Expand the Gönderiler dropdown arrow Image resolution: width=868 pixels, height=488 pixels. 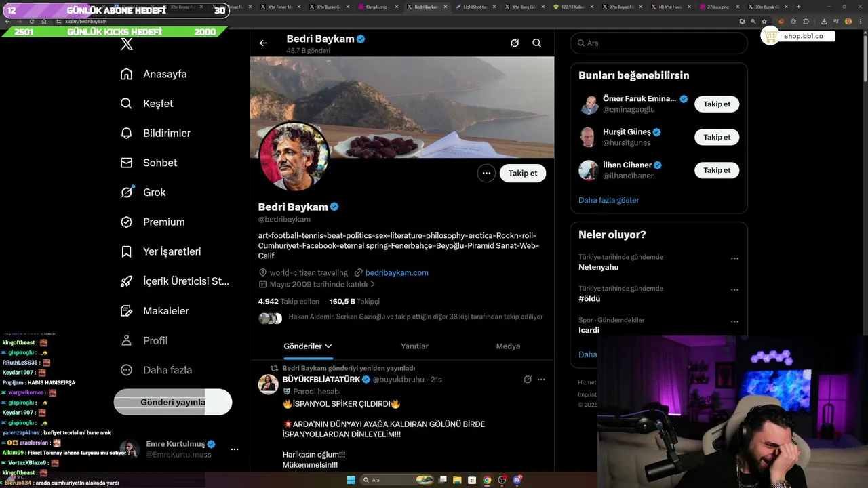(328, 346)
